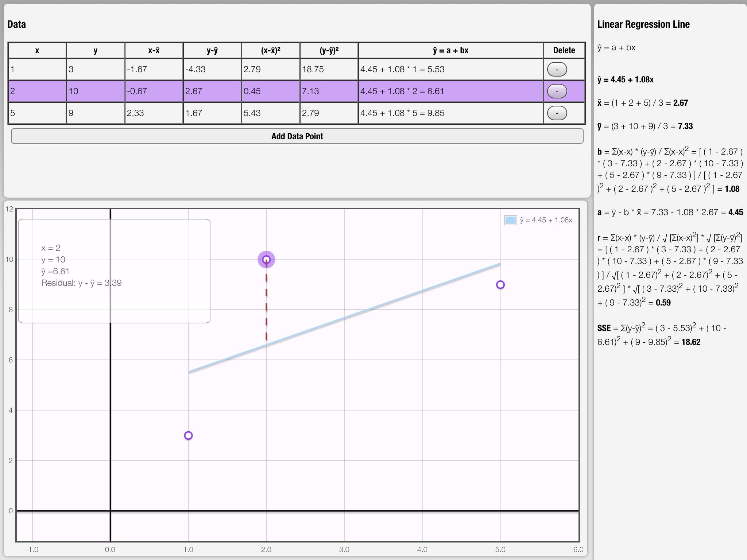The width and height of the screenshot is (747, 560).
Task: Click the cell 4.45 + 1.08 * 5 = 9.85
Action: coord(451,113)
